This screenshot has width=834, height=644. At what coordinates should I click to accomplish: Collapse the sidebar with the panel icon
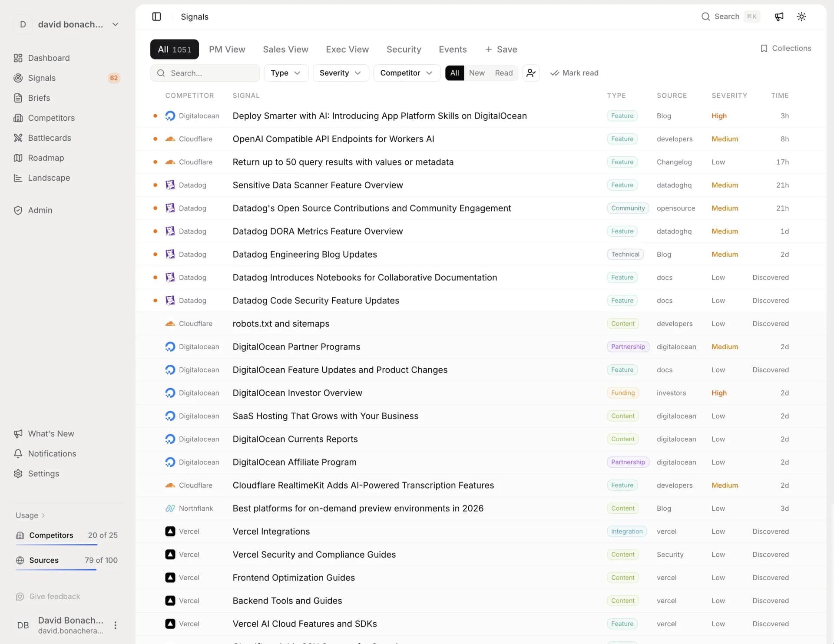click(x=156, y=17)
